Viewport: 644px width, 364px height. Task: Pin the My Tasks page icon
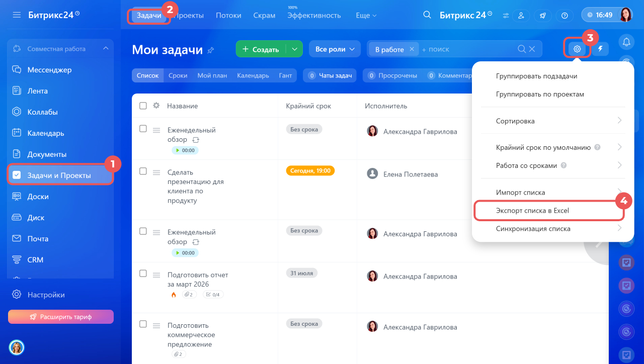click(x=211, y=50)
